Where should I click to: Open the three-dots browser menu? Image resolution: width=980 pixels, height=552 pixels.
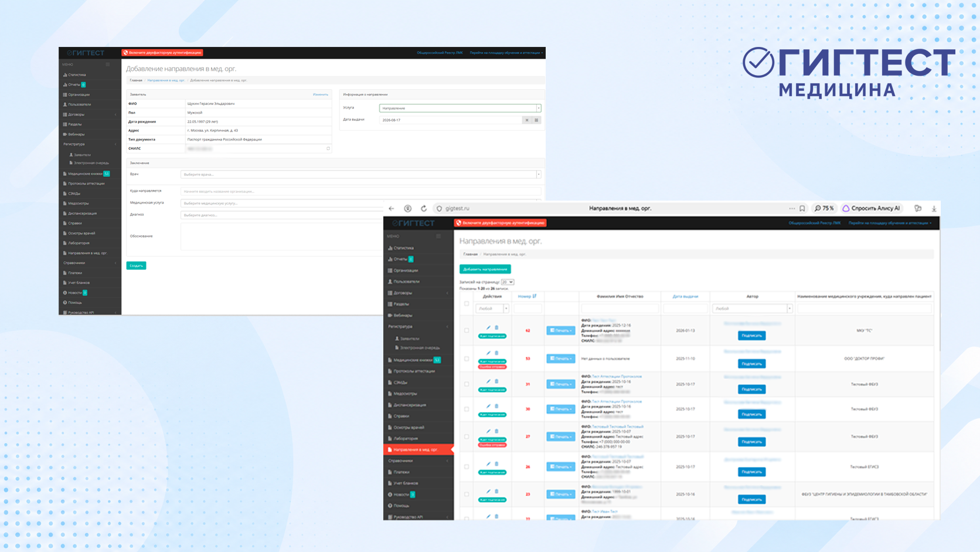point(792,208)
